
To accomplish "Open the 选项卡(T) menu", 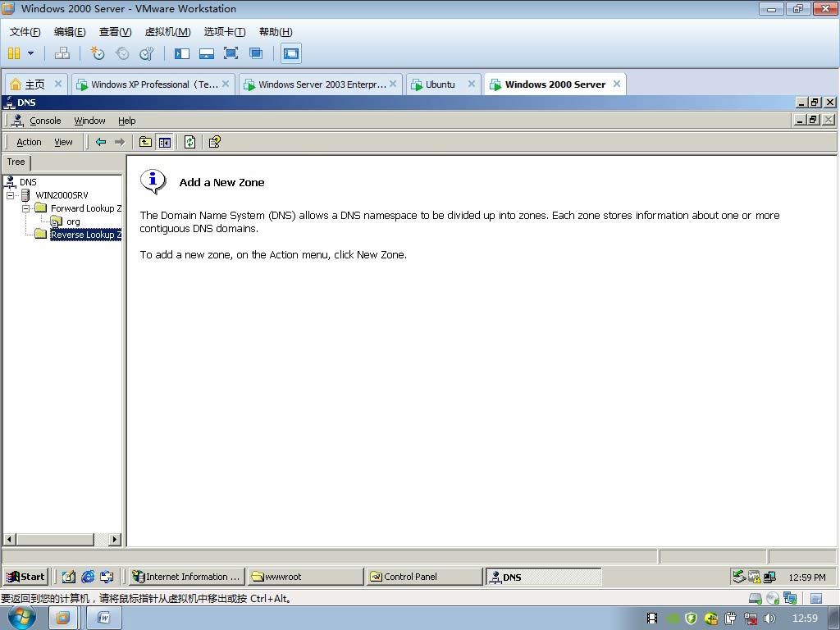I will [225, 32].
